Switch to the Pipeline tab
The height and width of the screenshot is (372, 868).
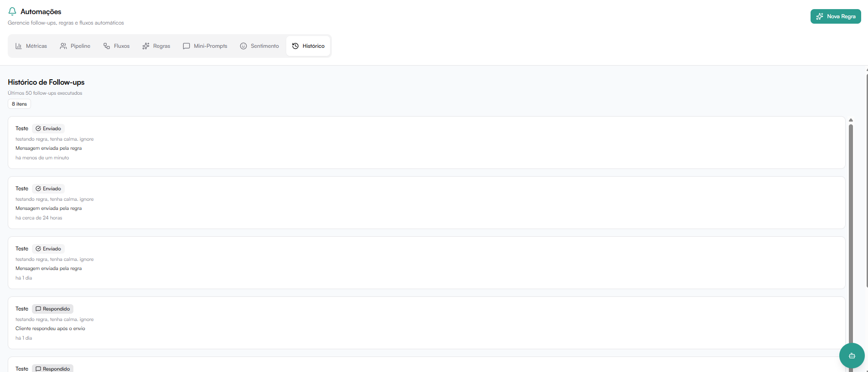pyautogui.click(x=75, y=46)
